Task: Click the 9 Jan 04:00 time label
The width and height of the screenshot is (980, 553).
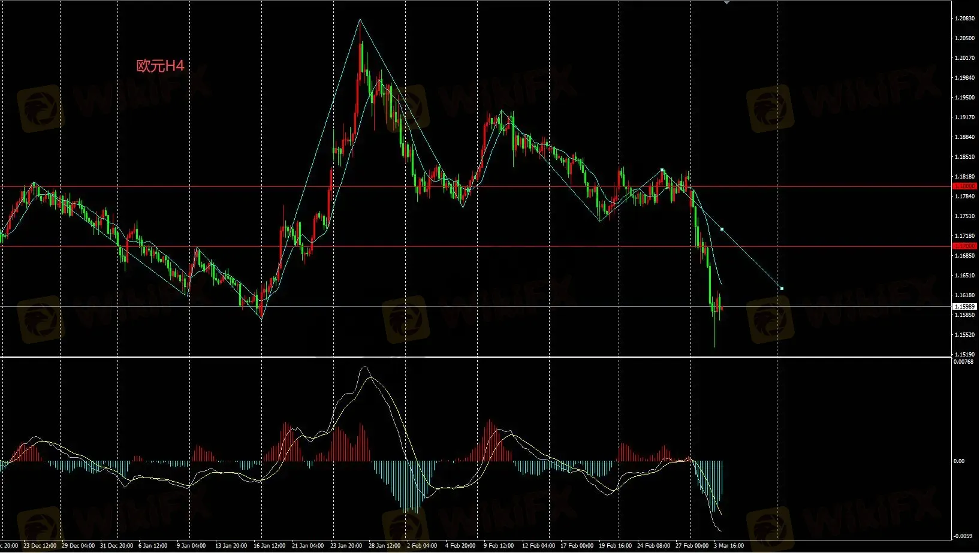Action: (191, 546)
